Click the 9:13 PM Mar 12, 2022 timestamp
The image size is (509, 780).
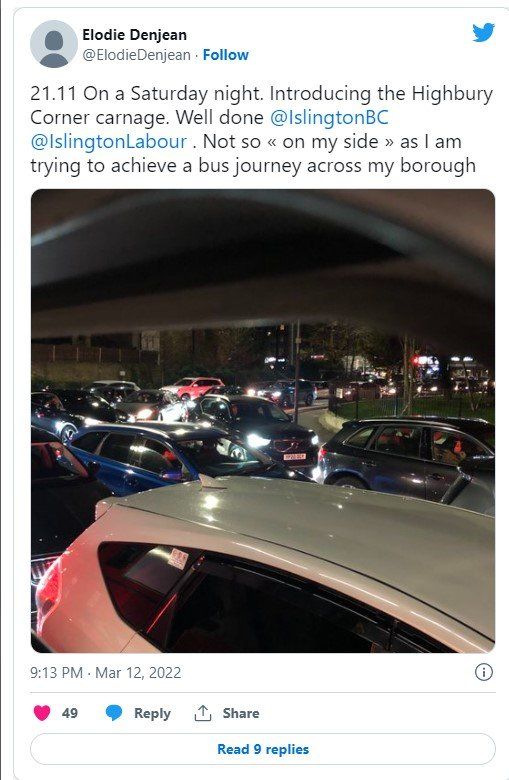coord(105,673)
